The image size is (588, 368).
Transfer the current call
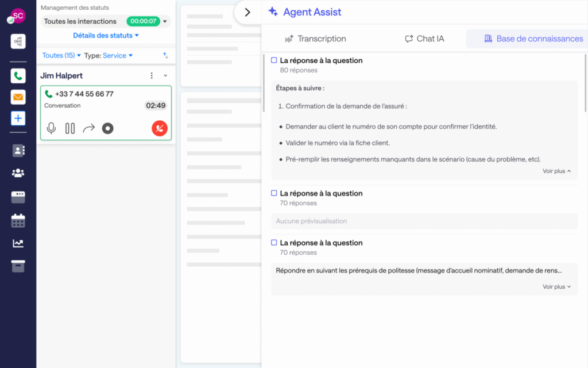pos(88,128)
